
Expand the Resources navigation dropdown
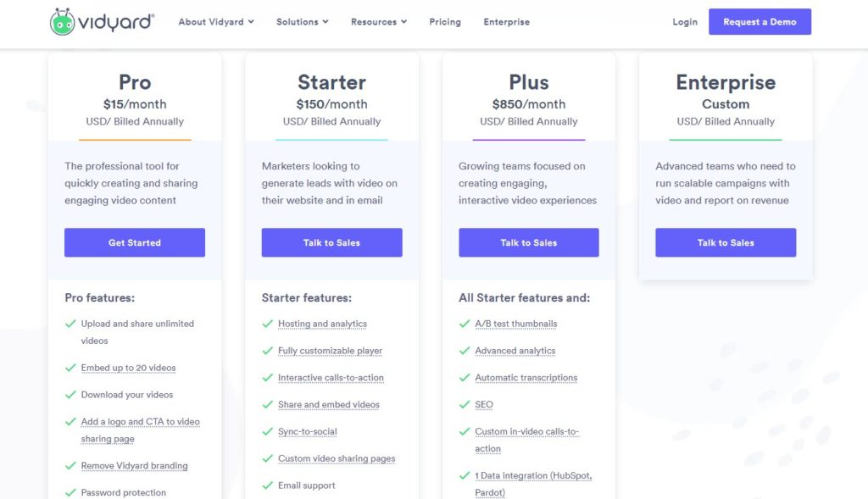(379, 22)
